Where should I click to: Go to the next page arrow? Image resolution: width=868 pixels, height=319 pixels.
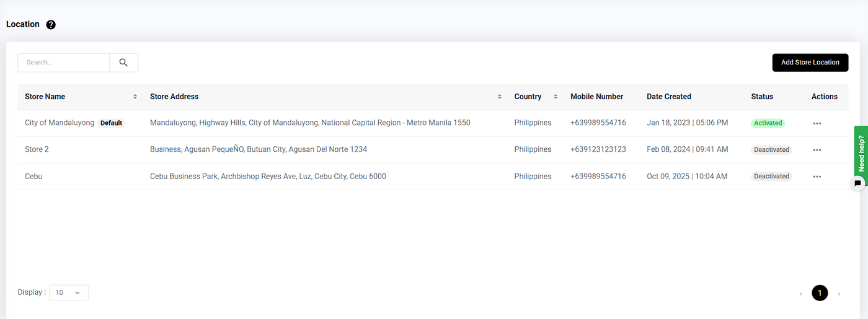pos(839,293)
